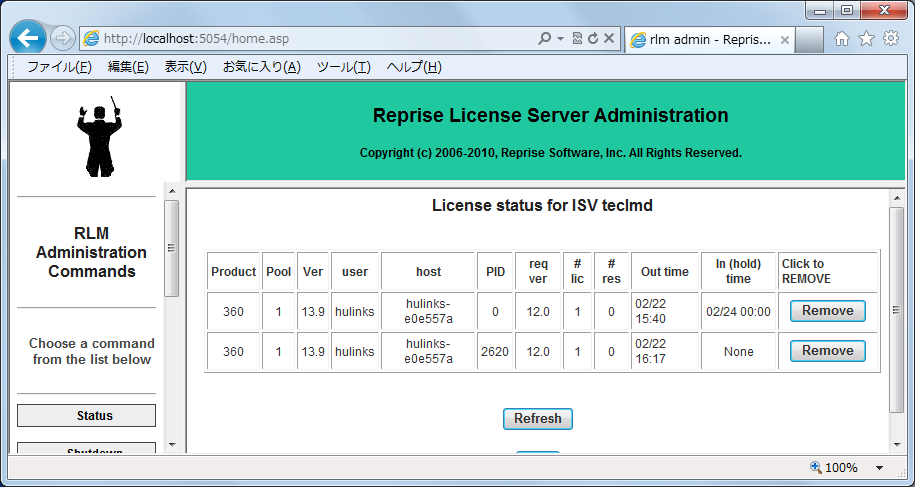The width and height of the screenshot is (915, 487).
Task: Open a new blank tab
Action: pos(809,40)
